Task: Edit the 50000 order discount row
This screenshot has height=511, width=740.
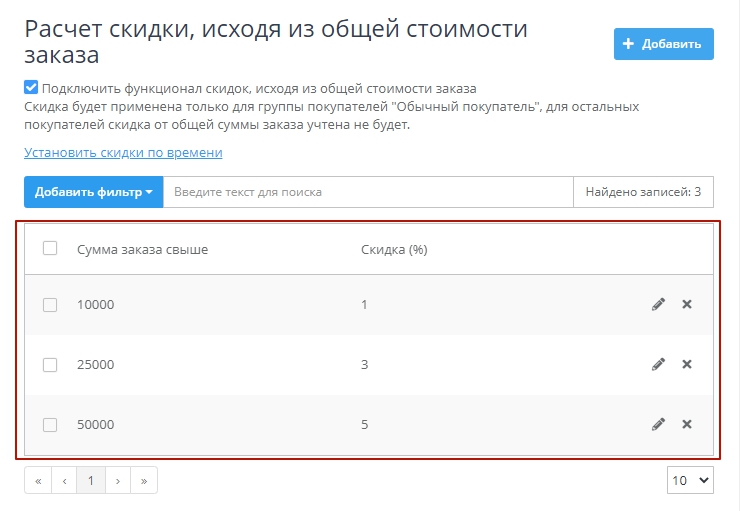Action: 658,425
